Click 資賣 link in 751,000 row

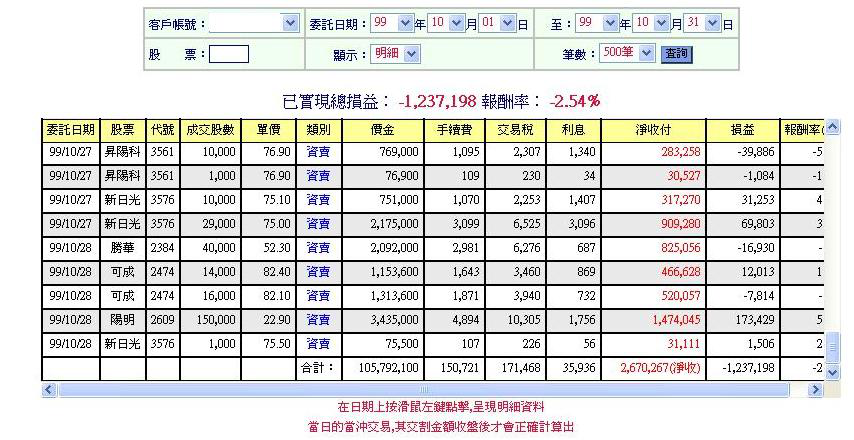click(x=318, y=200)
